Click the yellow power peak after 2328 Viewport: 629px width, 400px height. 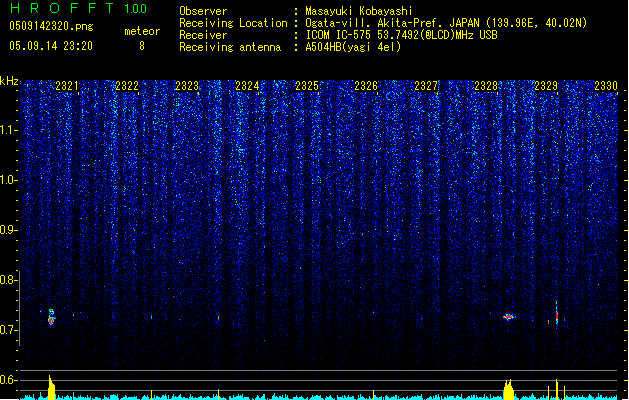[x=509, y=389]
